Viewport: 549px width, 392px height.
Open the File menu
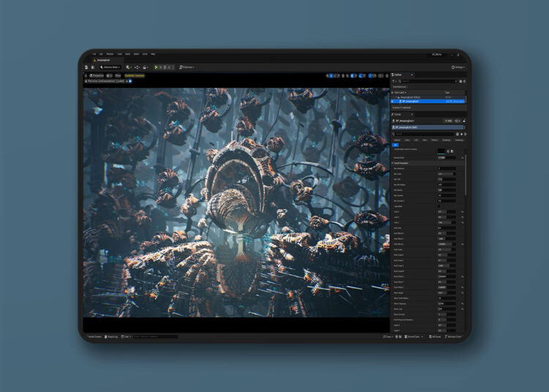pos(94,54)
